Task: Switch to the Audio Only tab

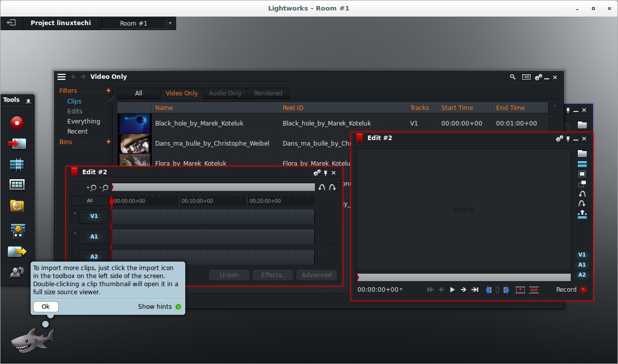Action: point(225,93)
